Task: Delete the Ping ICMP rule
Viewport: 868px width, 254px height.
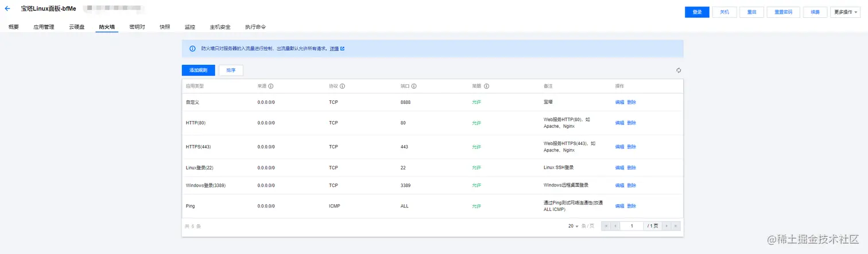Action: (631, 206)
